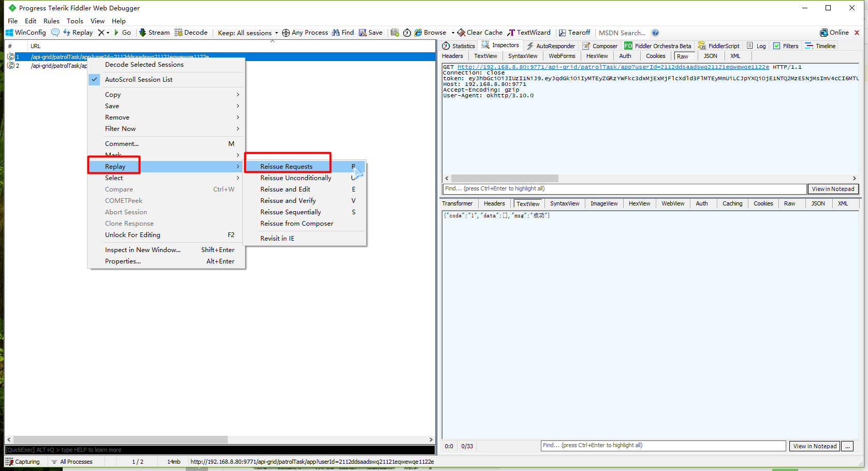868x471 pixels.
Task: Open the Fiddler Orchestra Beta tab
Action: (x=658, y=46)
